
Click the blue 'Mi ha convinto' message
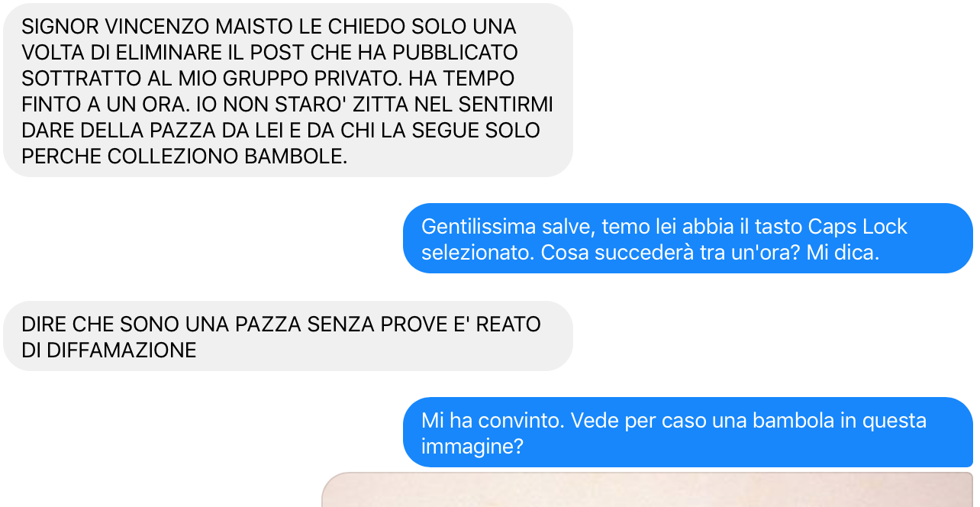(x=688, y=432)
